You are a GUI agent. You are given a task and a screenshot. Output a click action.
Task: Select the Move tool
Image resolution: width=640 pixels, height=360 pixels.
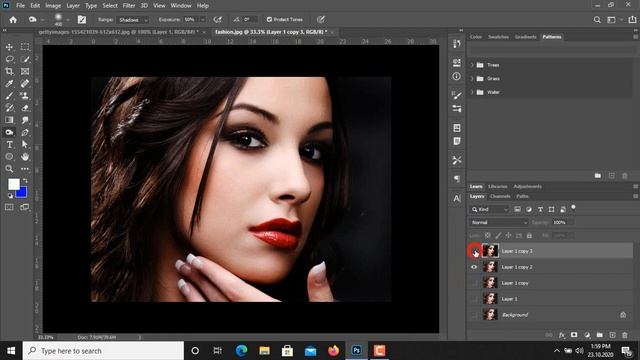click(x=9, y=47)
